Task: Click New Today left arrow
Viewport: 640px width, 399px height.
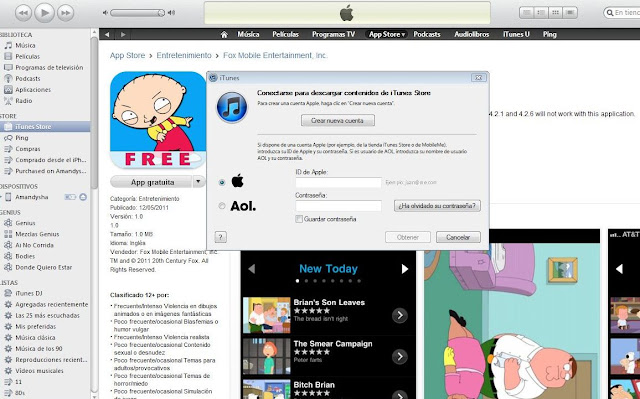Action: pyautogui.click(x=251, y=269)
